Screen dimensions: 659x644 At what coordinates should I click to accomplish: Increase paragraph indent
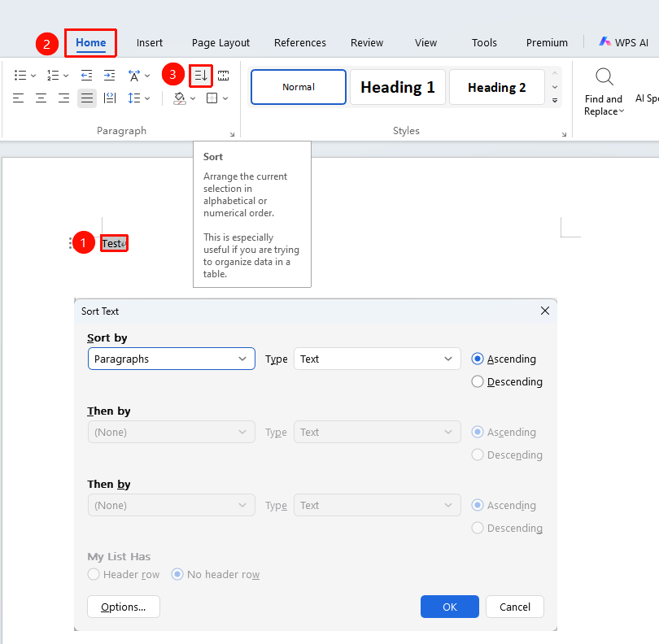(109, 76)
